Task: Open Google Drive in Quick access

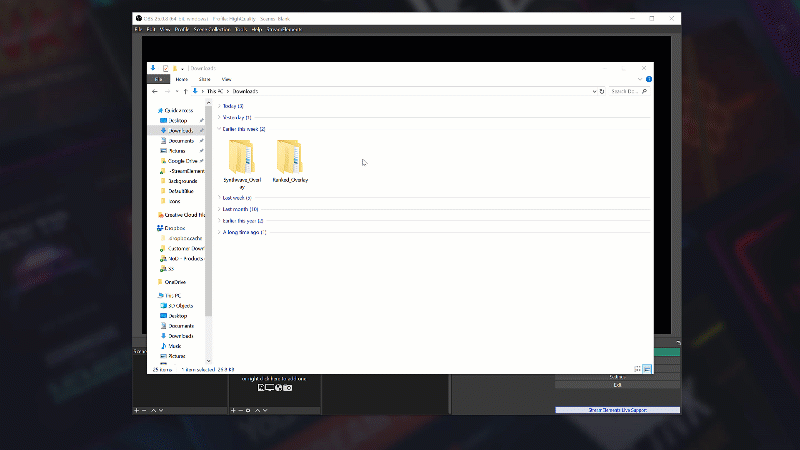Action: tap(181, 161)
